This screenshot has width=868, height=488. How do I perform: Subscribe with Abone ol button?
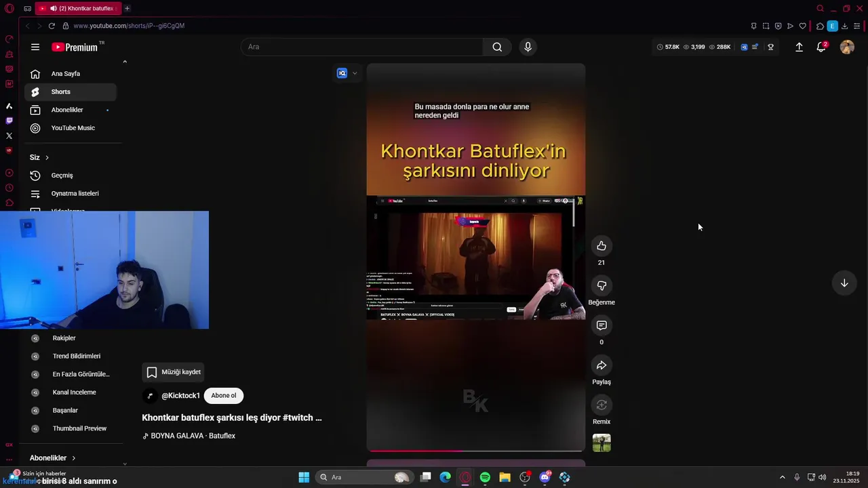point(224,396)
